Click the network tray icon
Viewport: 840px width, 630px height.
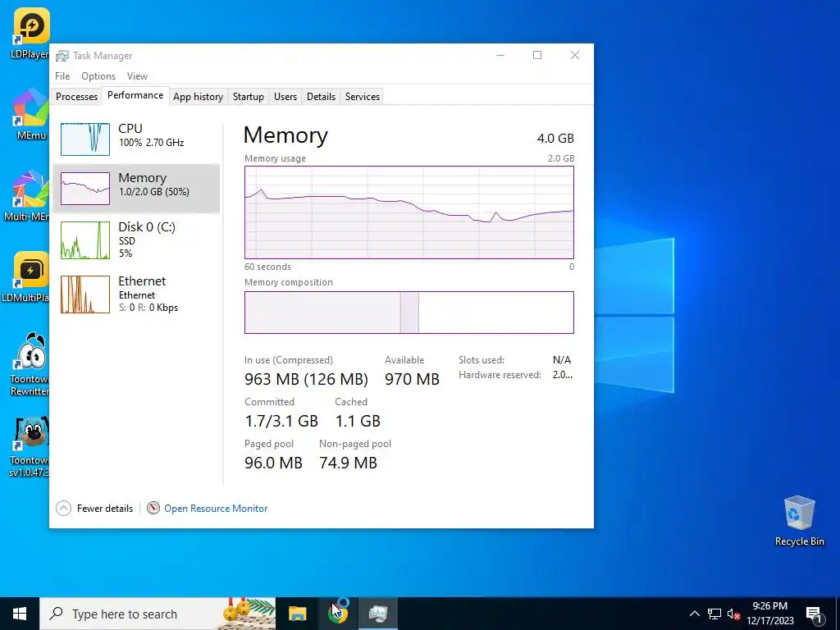click(714, 614)
